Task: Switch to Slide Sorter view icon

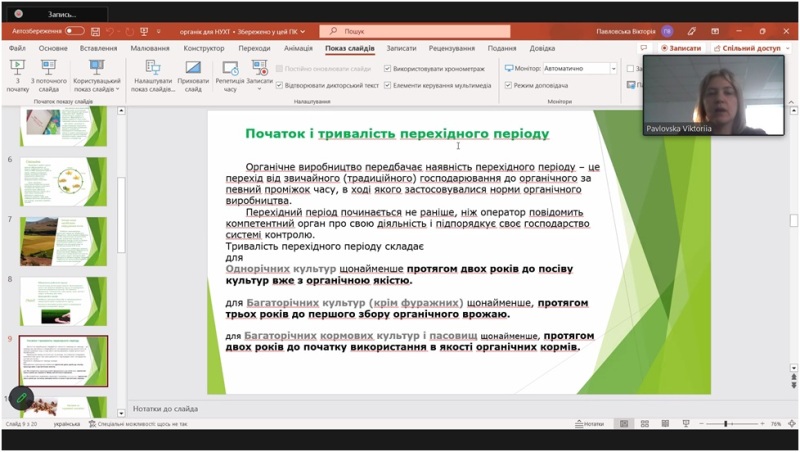Action: (x=644, y=423)
